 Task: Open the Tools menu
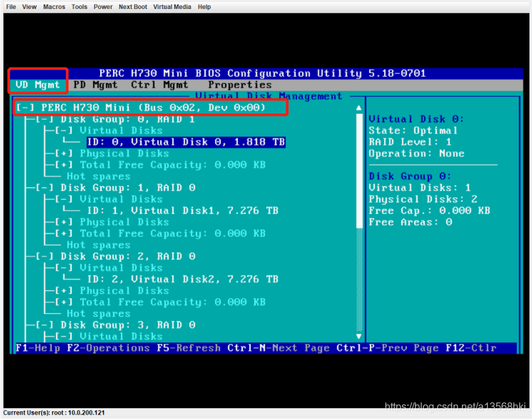[79, 7]
